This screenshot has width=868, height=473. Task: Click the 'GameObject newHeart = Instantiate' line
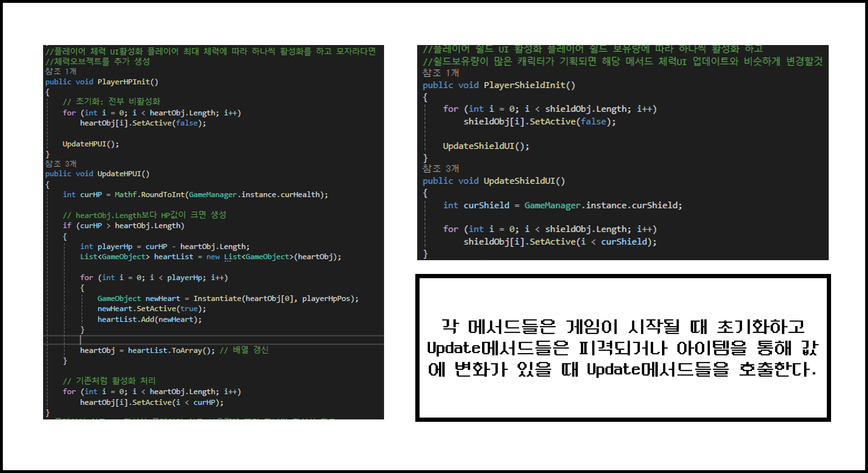pyautogui.click(x=228, y=298)
